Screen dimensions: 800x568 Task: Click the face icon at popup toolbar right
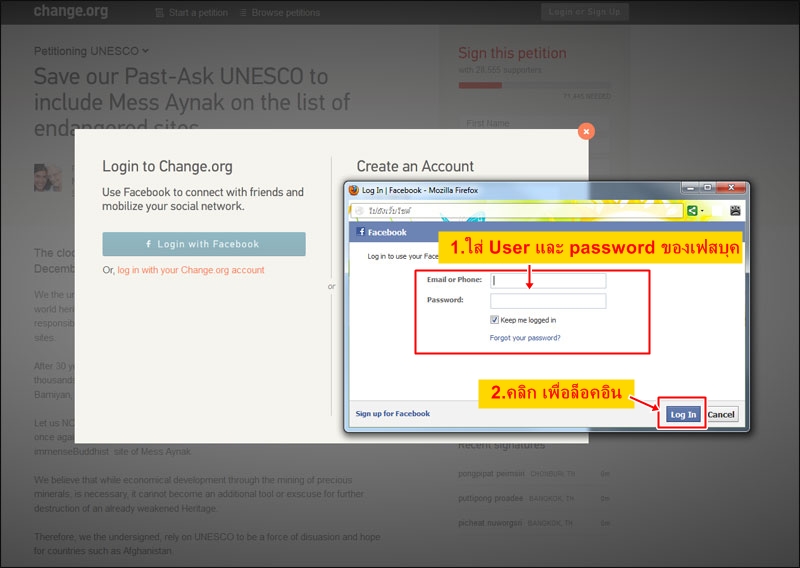click(735, 210)
